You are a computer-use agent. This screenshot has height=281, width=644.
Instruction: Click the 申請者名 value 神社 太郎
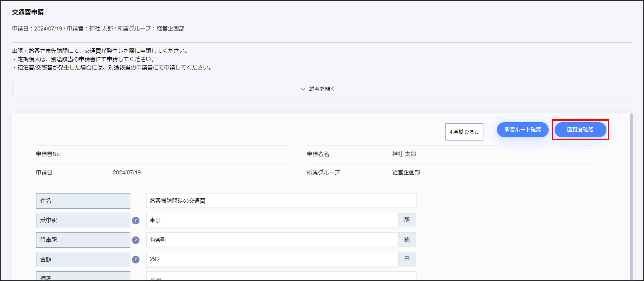click(x=404, y=154)
